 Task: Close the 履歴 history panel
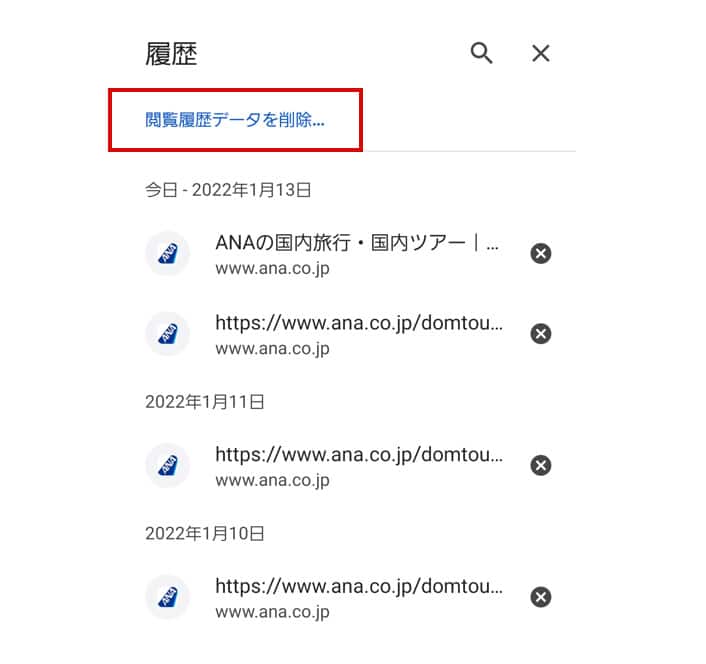[x=540, y=53]
